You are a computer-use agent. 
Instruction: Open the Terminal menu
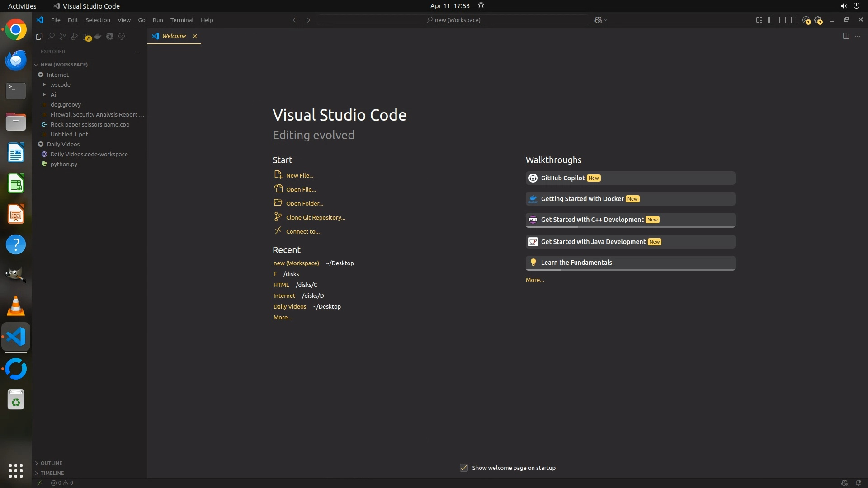(x=182, y=20)
